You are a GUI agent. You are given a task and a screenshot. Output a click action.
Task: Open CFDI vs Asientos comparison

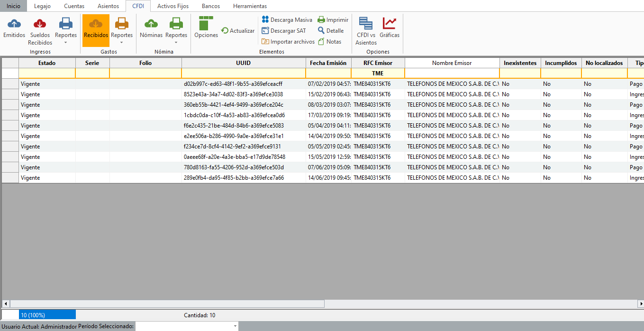tap(365, 24)
